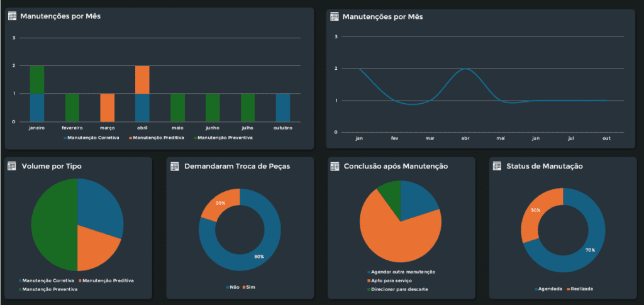Click the green maio bar
This screenshot has height=305, width=644.
pyautogui.click(x=177, y=108)
